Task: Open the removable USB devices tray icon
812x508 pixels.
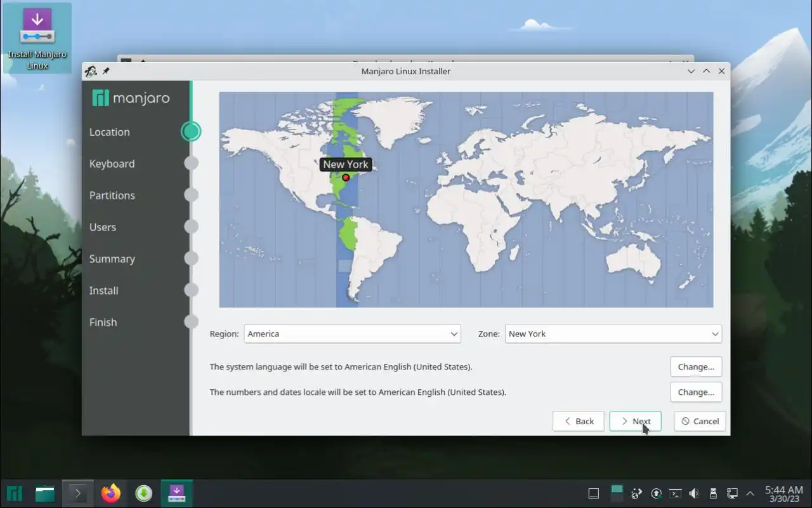Action: [713, 493]
